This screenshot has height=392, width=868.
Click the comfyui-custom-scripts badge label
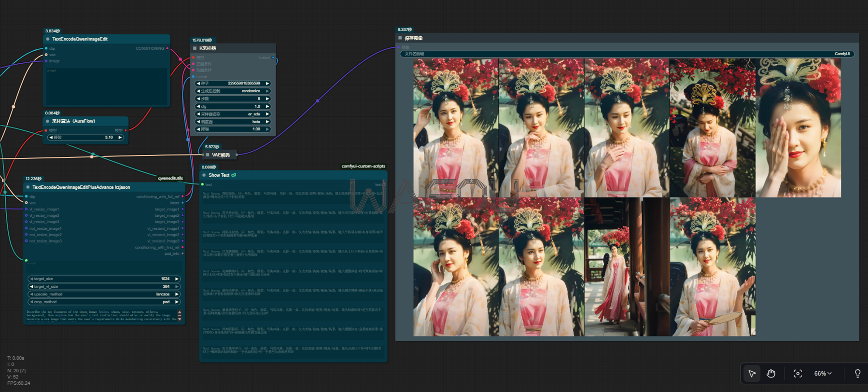[x=364, y=166]
